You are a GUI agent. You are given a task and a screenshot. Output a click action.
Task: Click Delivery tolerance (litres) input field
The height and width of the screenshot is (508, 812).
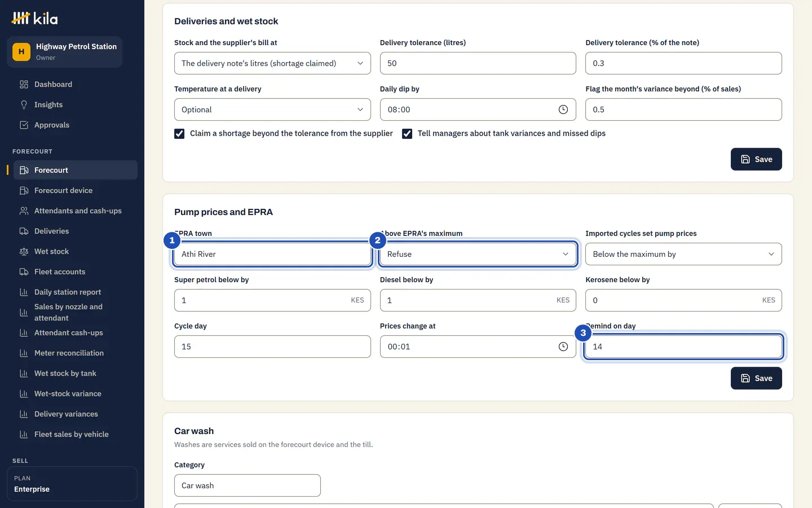pyautogui.click(x=478, y=63)
